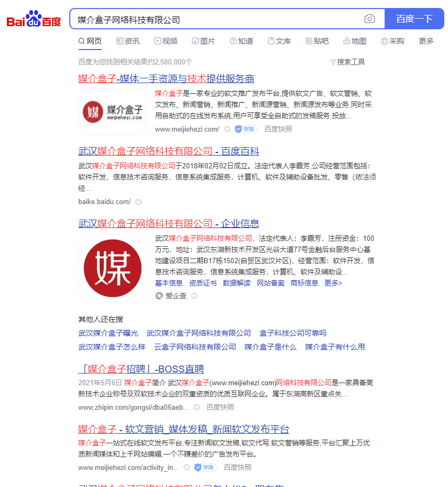Viewport: 448px width, 487px height.
Task: Open result 媒介盒子-媒体一手资源与技术提供服务商
Action: (166, 78)
